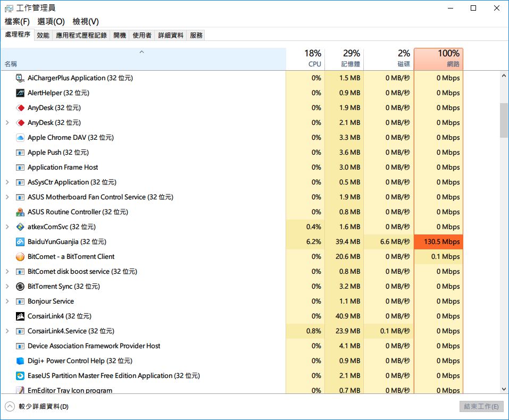
Task: Click the EaseUS Partition Master icon
Action: click(20, 376)
